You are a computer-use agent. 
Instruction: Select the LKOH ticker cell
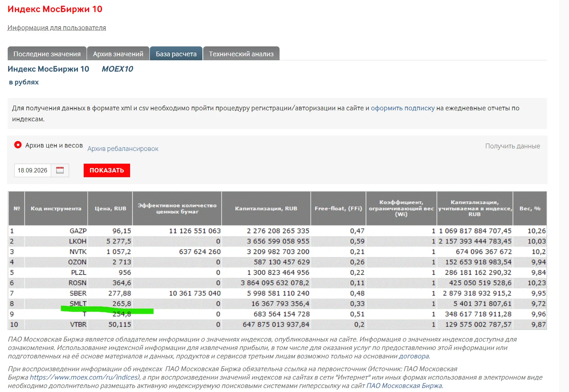(x=78, y=241)
